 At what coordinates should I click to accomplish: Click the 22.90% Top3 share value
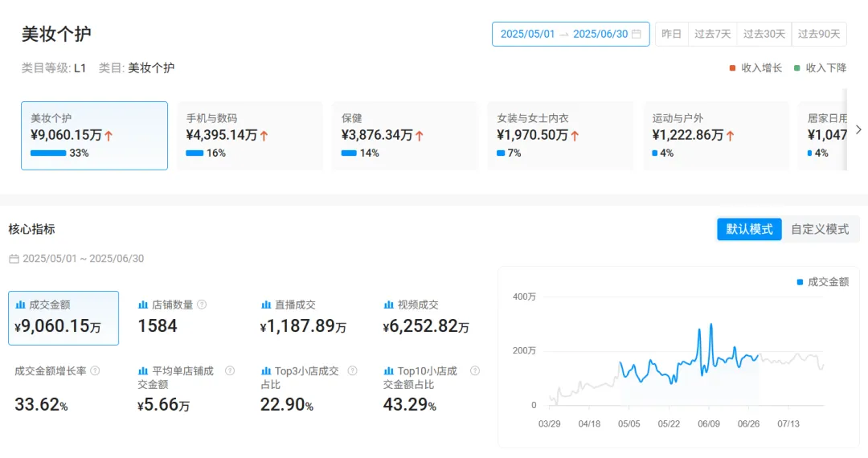click(287, 404)
